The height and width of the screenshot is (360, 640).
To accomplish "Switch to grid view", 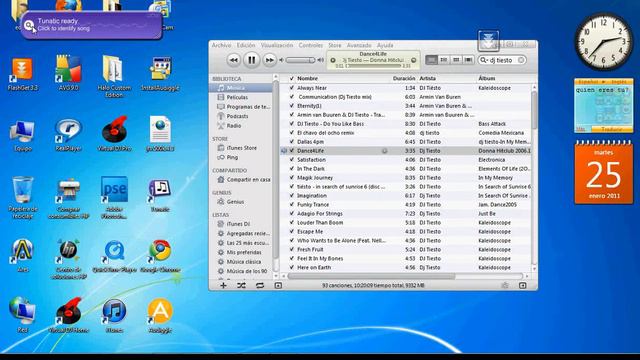I will pyautogui.click(x=456, y=60).
